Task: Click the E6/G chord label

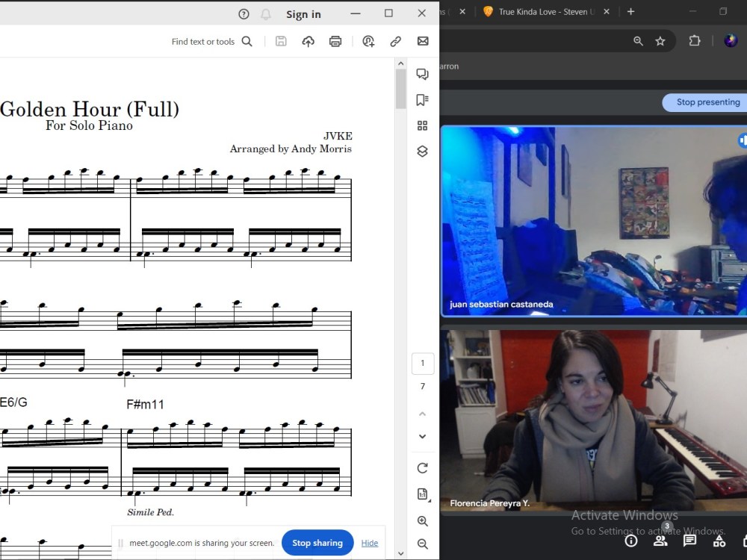Action: pos(13,402)
